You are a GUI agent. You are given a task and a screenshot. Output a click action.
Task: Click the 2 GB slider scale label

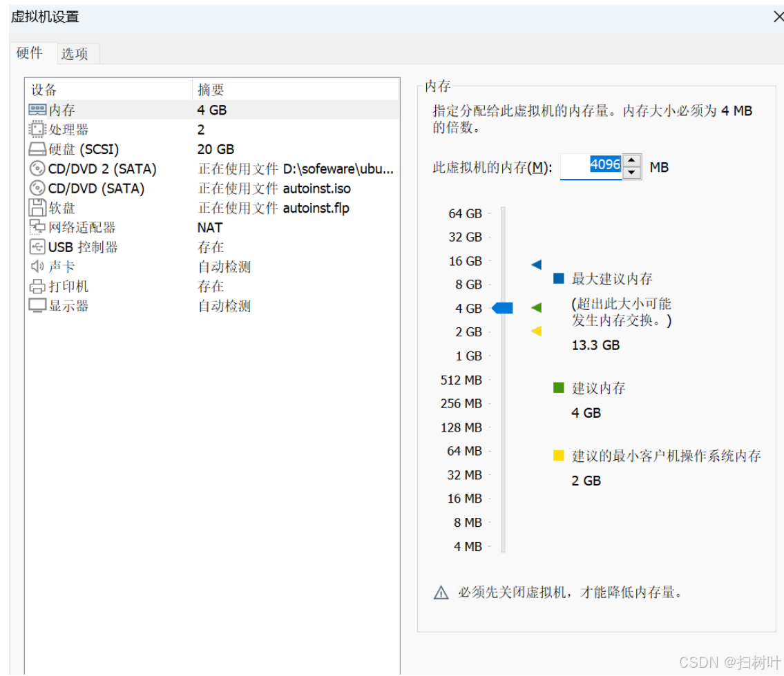468,332
